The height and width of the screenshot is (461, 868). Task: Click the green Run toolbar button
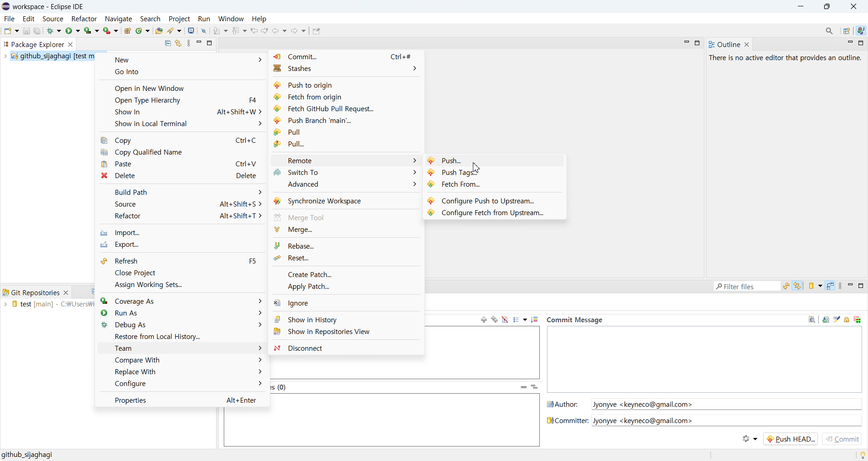click(69, 31)
